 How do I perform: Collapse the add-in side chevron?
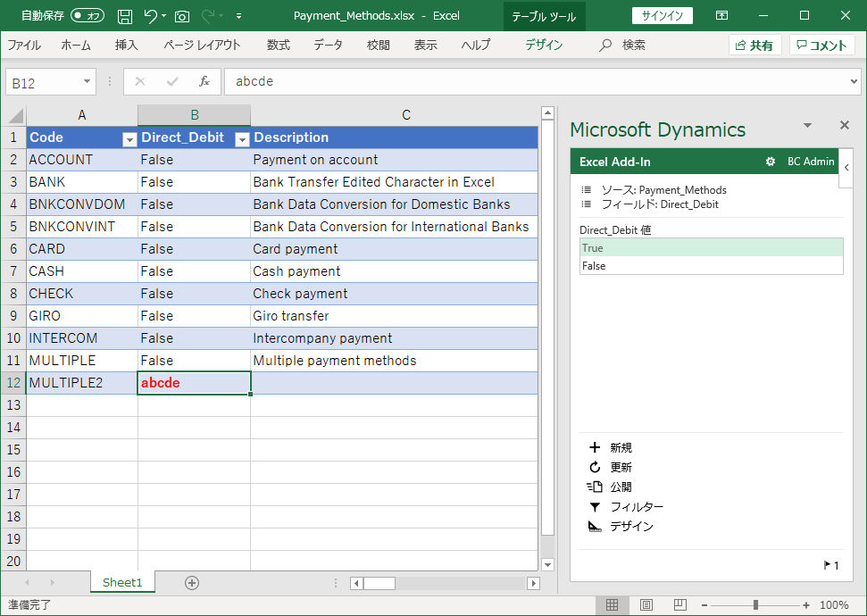846,168
